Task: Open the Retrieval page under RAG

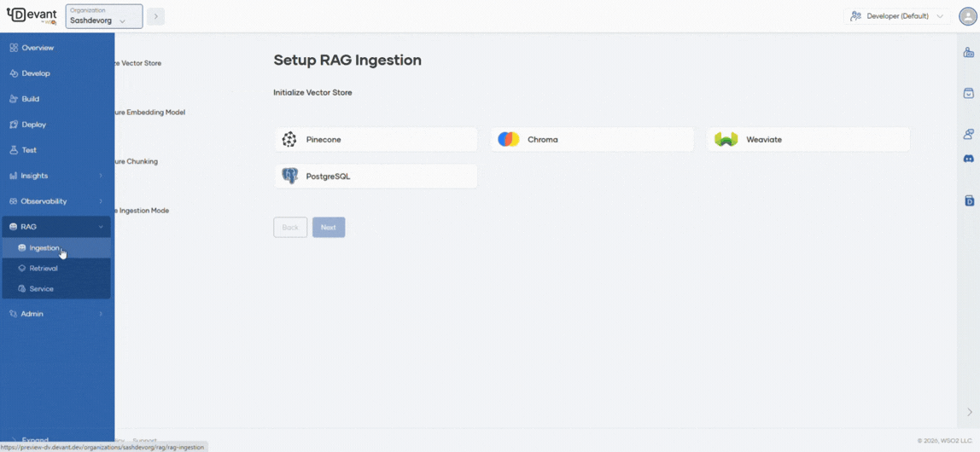Action: click(x=44, y=268)
